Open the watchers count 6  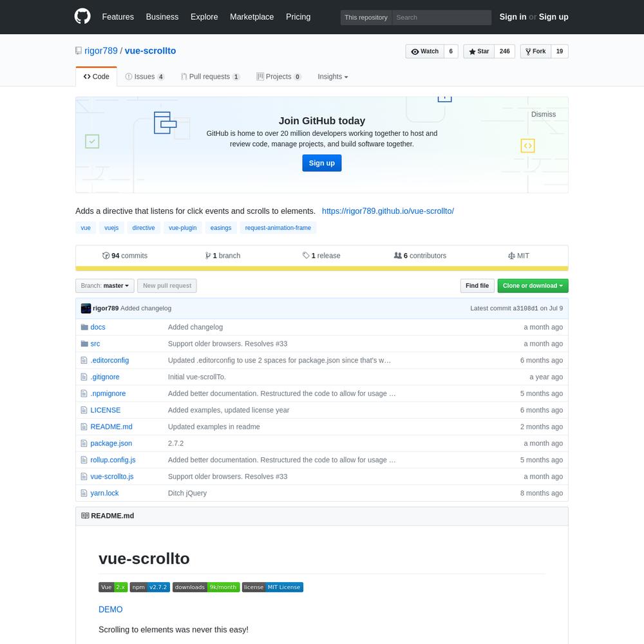[x=451, y=52]
